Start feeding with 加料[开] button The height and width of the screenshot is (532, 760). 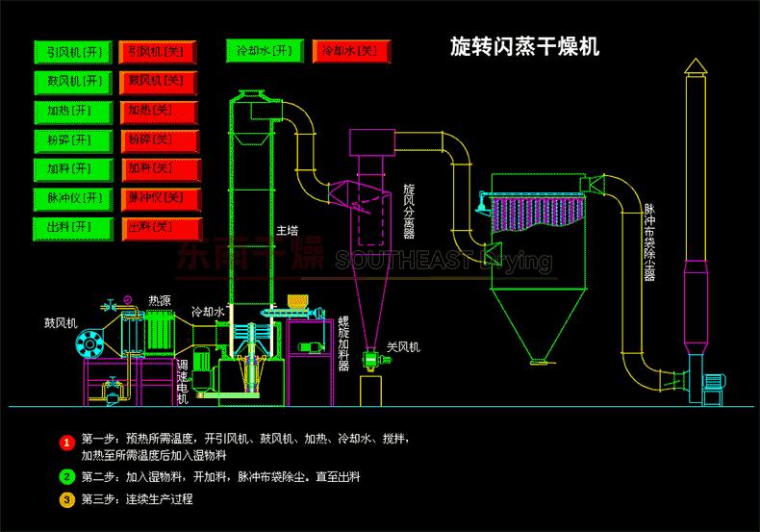(71, 169)
